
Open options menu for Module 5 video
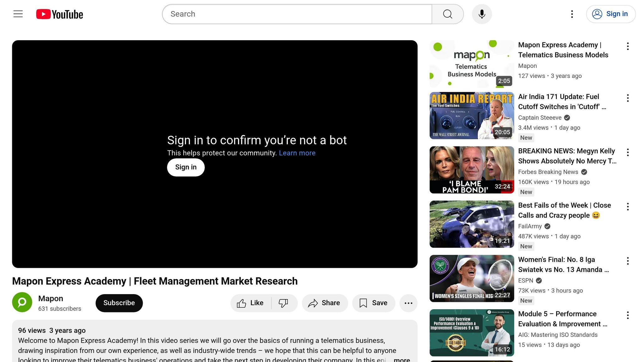628,315
